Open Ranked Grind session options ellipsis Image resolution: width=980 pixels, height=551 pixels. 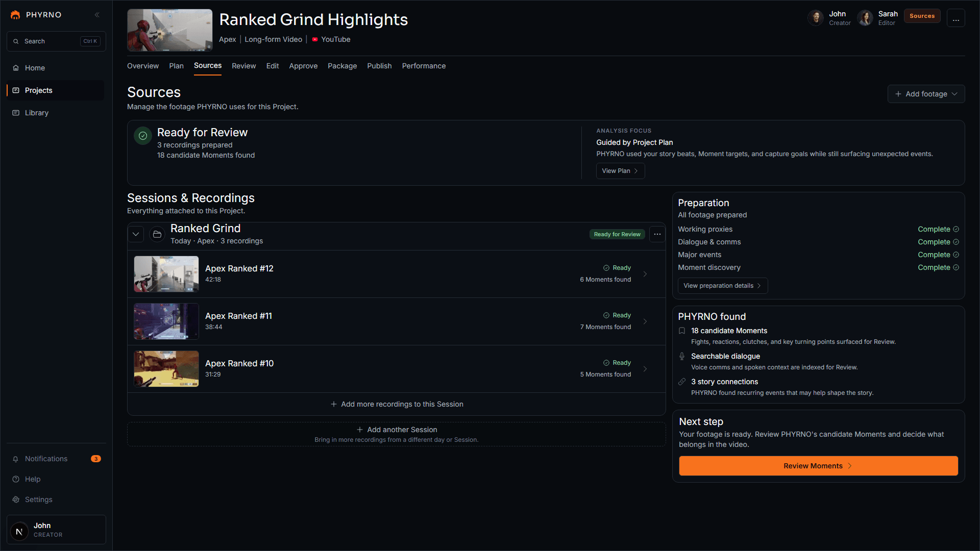657,234
